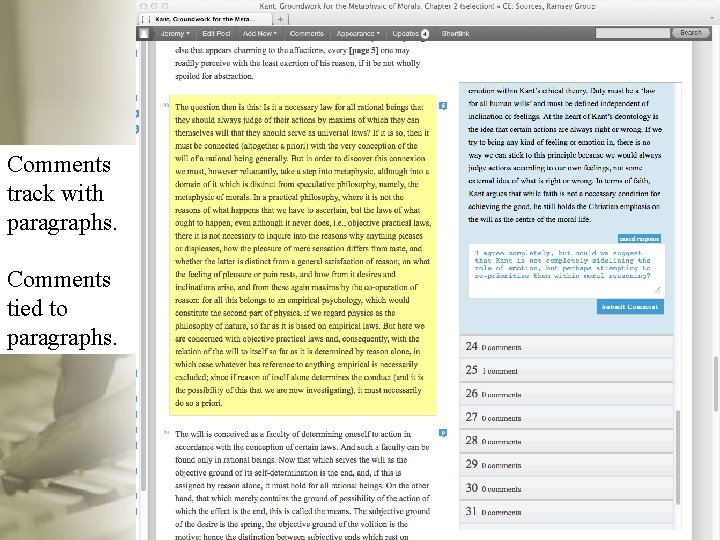
Task: Click the paragraph marker left of highlighted paragraph
Action: [x=166, y=105]
